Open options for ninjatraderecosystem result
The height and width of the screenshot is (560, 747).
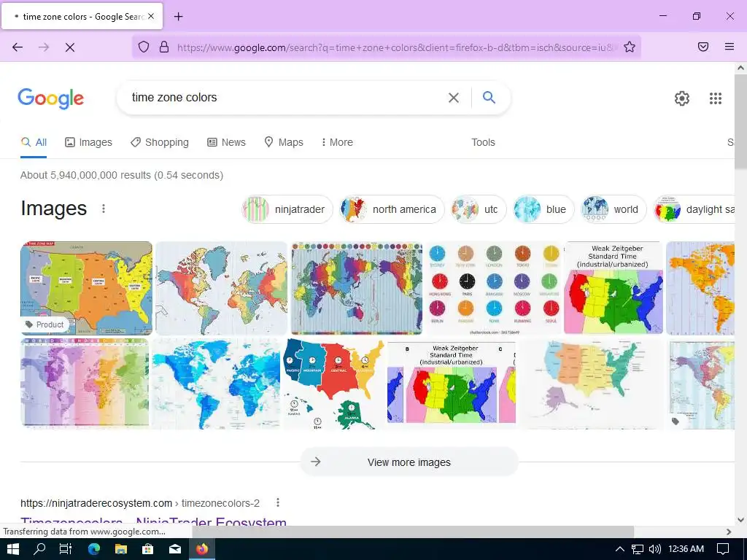pos(278,503)
